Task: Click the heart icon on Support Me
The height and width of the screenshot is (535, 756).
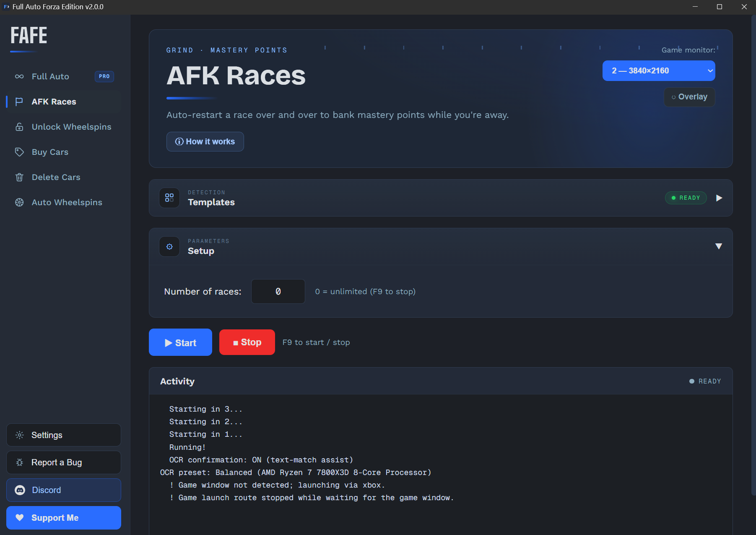Action: [20, 517]
